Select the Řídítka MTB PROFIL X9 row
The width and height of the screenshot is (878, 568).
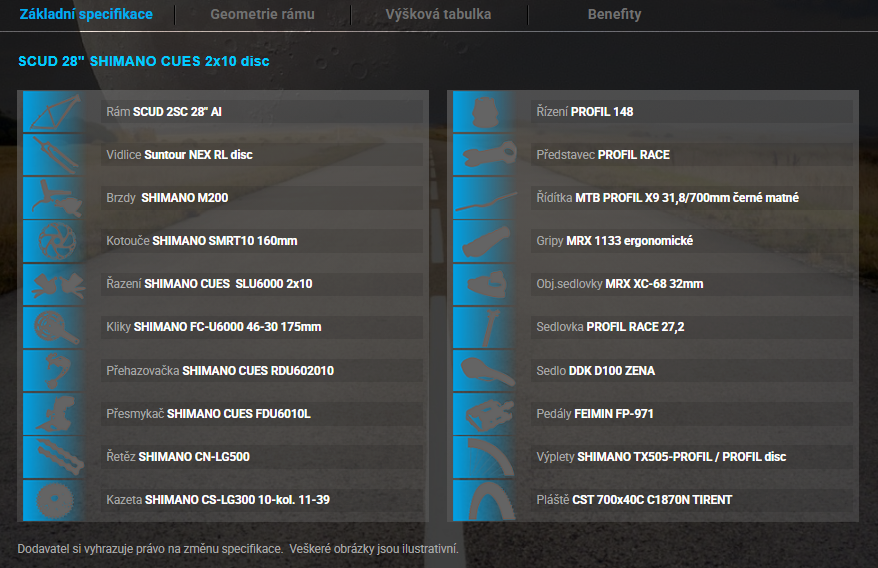pos(692,198)
